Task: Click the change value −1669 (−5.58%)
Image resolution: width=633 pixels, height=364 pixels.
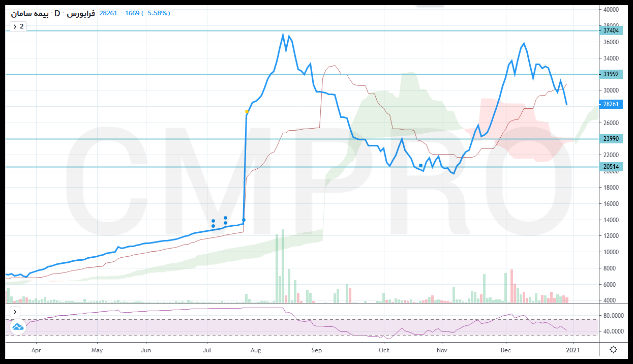Action: 146,13
